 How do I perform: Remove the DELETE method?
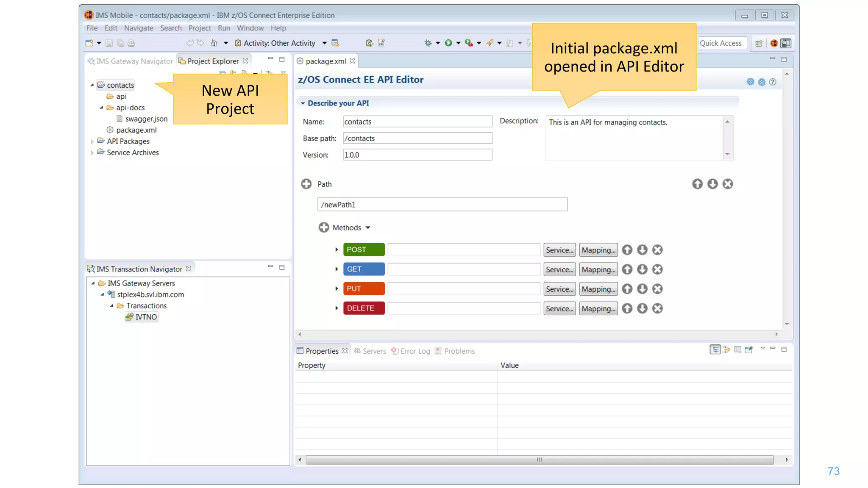[658, 308]
